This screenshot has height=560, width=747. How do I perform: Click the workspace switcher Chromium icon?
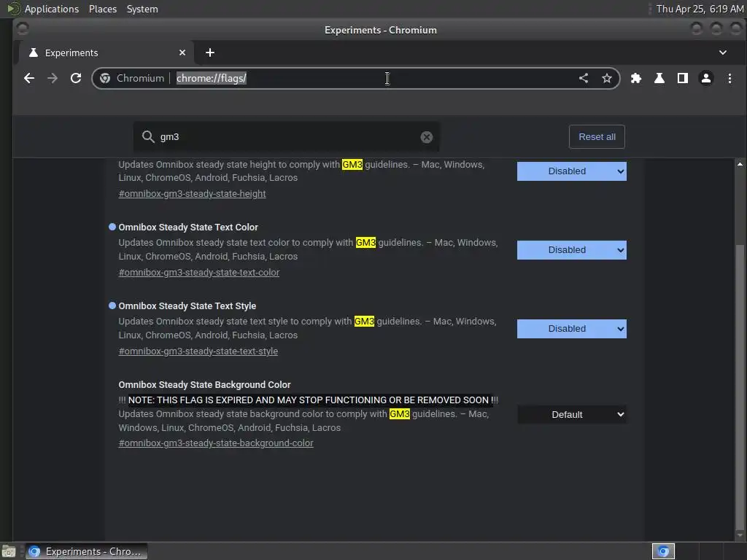(663, 551)
